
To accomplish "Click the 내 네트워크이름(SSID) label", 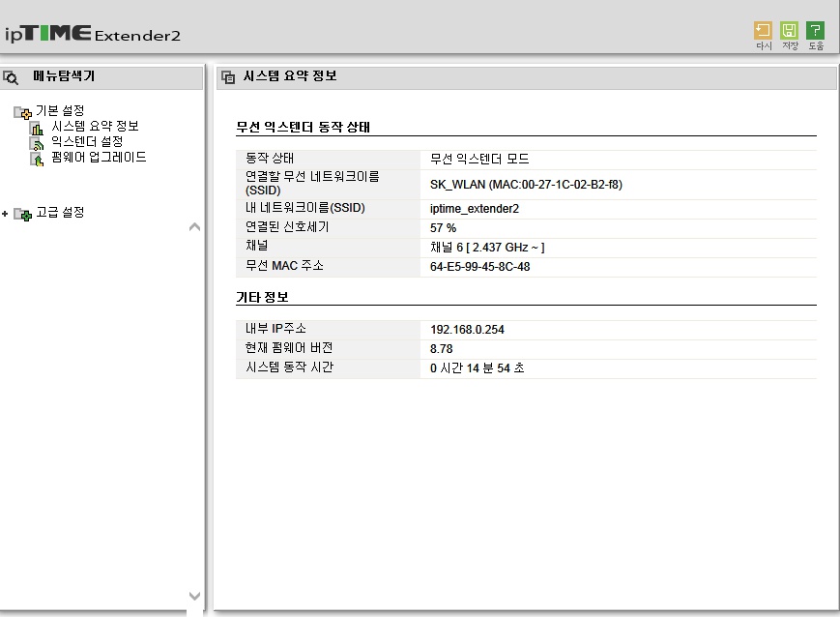I will click(x=304, y=208).
